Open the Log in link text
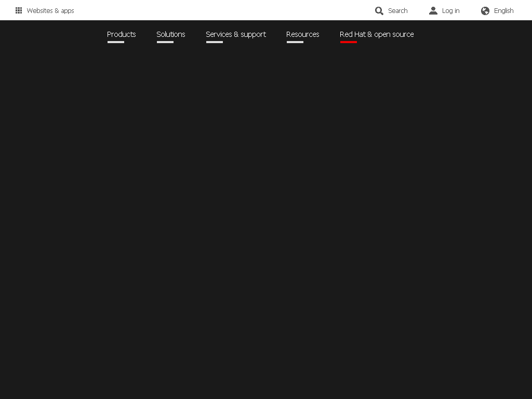Screen dimensions: 532x399 point(450,11)
